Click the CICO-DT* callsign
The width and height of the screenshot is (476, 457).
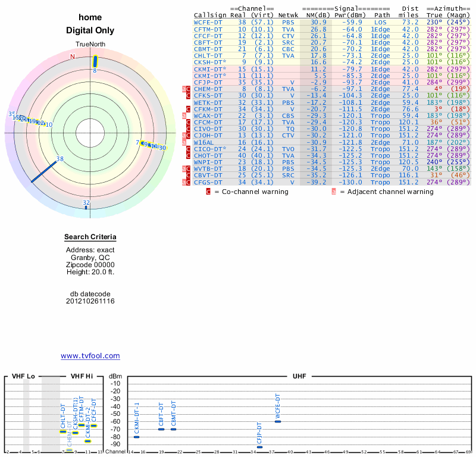[210, 149]
